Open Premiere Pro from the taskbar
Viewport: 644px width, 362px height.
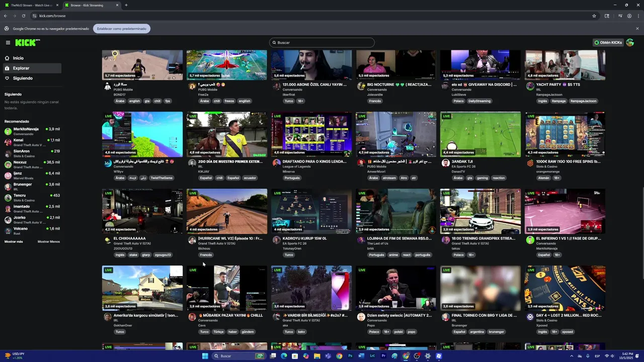coord(383,356)
